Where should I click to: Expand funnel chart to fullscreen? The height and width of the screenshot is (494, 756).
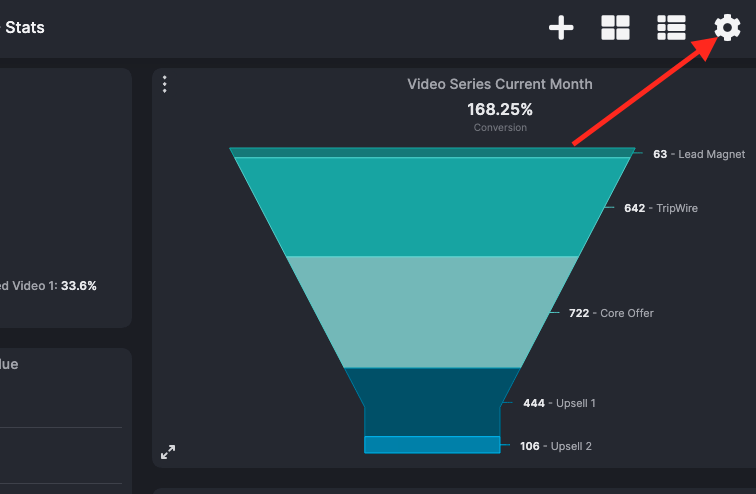(x=168, y=452)
